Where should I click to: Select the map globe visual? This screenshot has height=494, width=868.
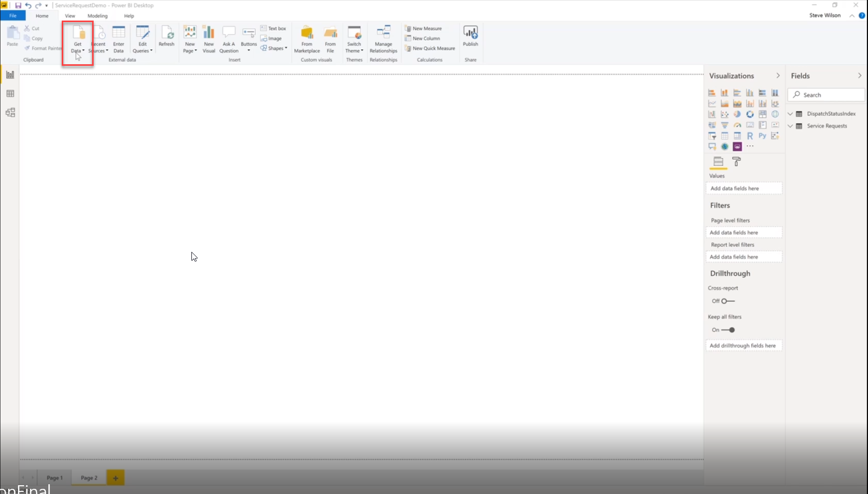[775, 115]
